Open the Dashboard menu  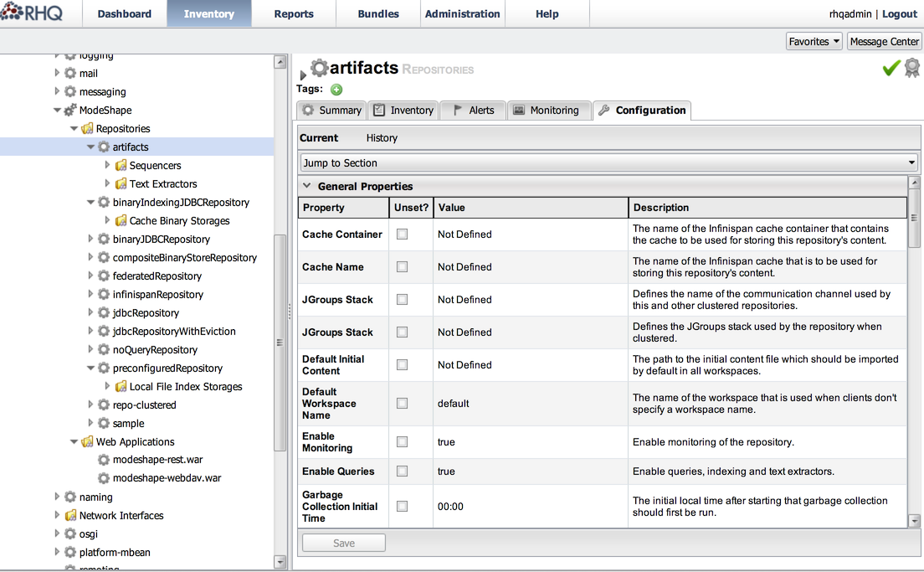click(125, 13)
